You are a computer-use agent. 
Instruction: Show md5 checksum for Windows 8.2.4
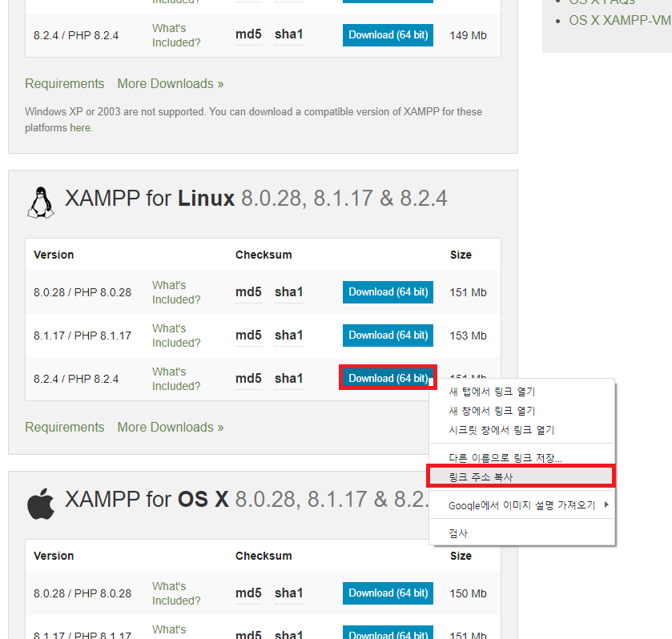click(x=248, y=34)
